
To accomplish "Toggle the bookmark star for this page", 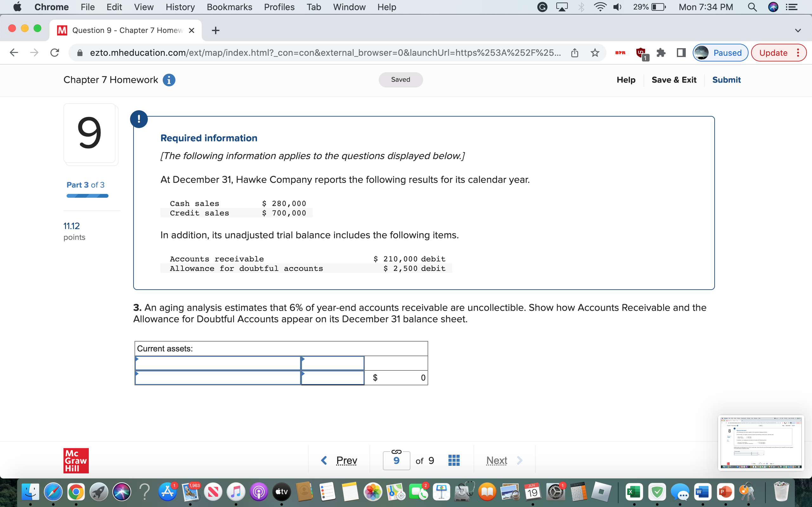I will click(595, 52).
